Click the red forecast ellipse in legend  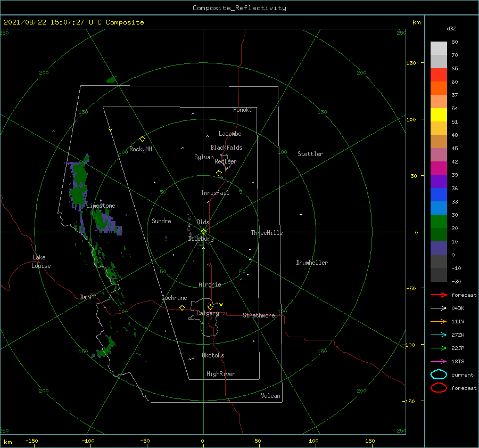click(439, 388)
